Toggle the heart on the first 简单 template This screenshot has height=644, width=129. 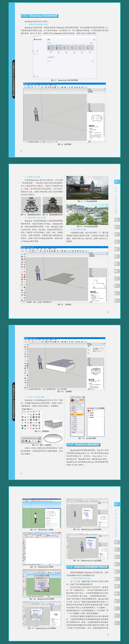tap(51, 50)
